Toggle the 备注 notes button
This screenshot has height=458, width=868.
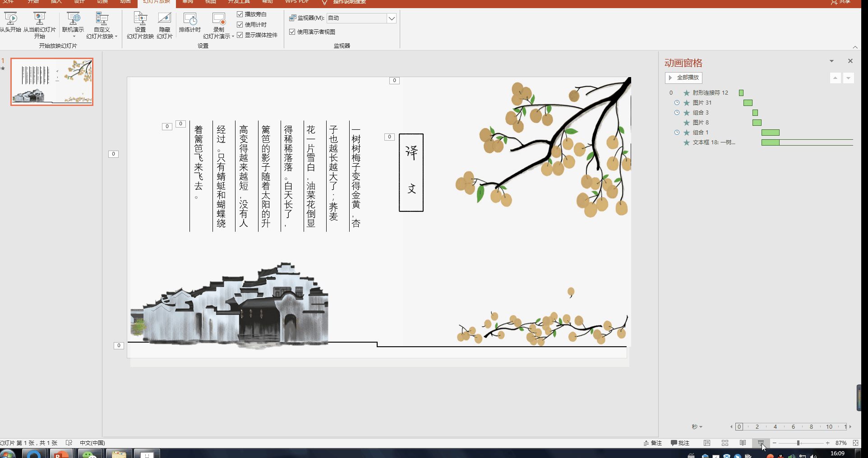tap(652, 443)
